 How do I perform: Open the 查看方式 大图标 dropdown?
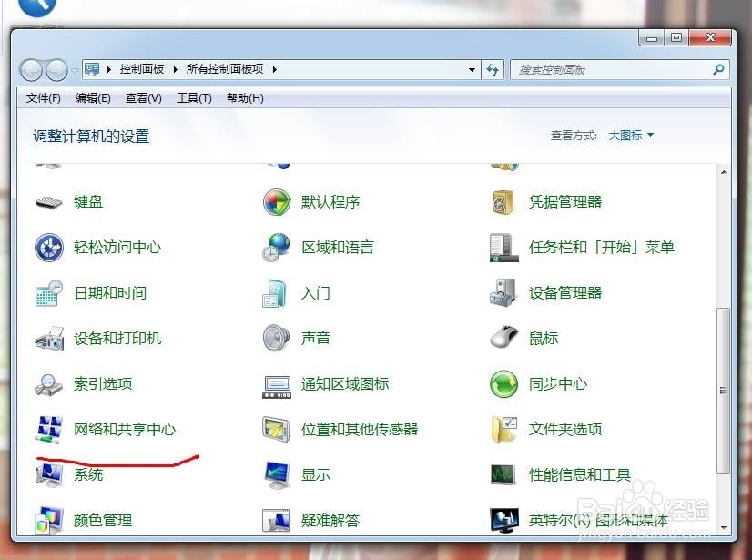629,135
